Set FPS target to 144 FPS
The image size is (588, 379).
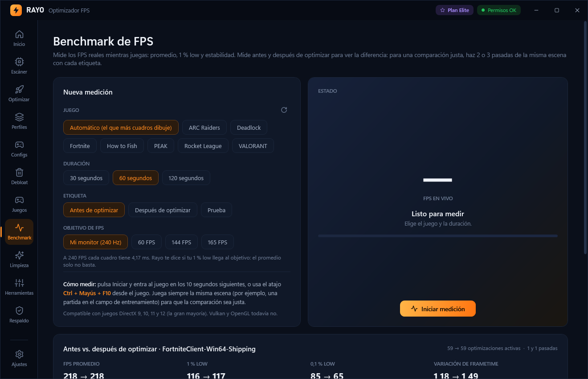pos(181,242)
